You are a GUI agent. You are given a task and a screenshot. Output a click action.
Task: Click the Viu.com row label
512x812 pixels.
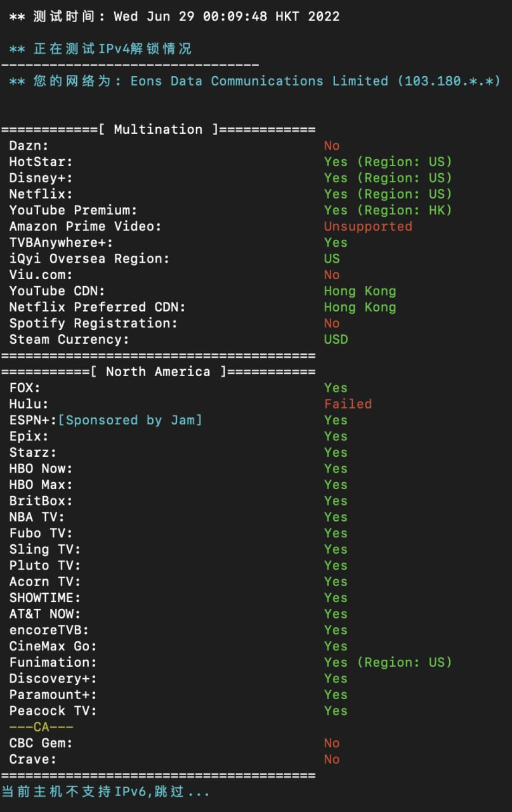coord(41,275)
